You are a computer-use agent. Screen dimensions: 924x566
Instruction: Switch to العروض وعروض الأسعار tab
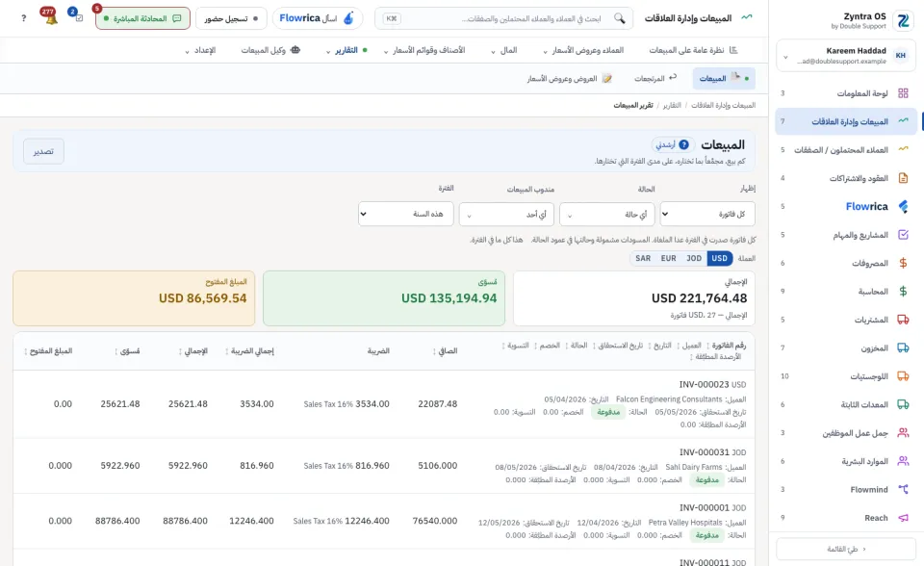tap(569, 78)
